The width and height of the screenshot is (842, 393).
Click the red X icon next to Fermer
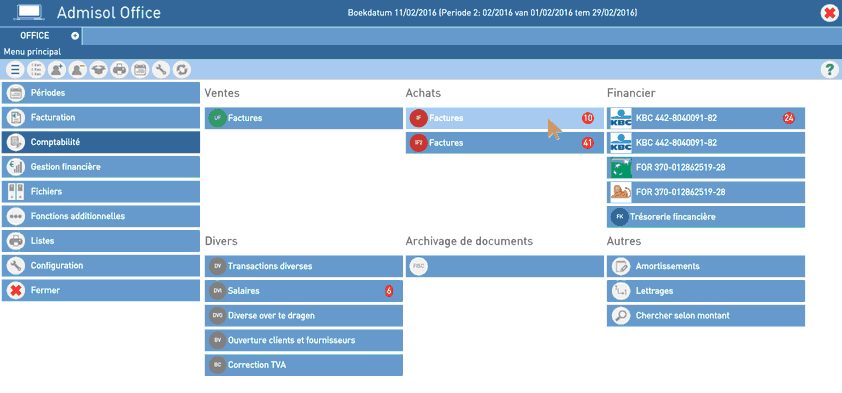16,290
